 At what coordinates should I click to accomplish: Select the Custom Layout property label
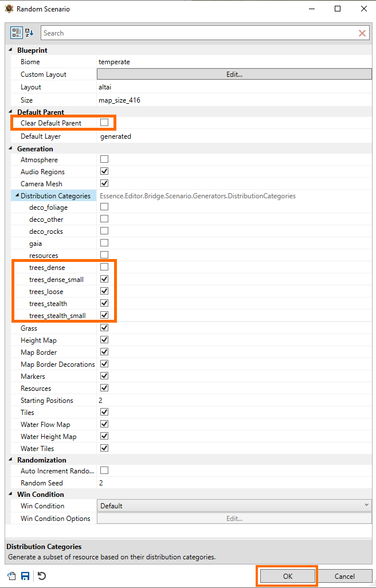pos(44,75)
